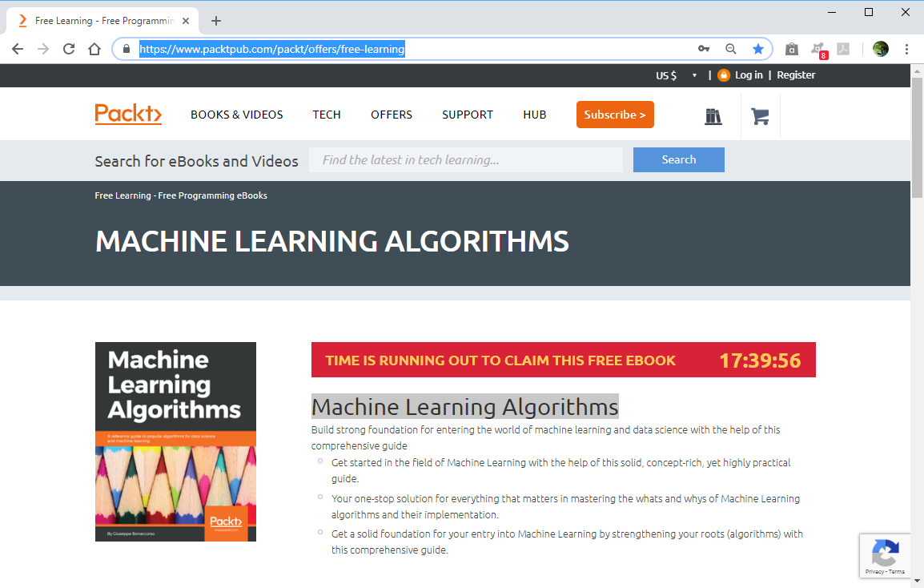Open the Books & Videos menu

coord(236,115)
